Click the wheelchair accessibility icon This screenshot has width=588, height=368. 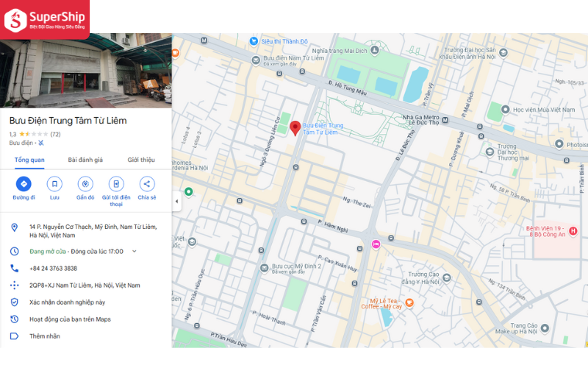coord(41,143)
